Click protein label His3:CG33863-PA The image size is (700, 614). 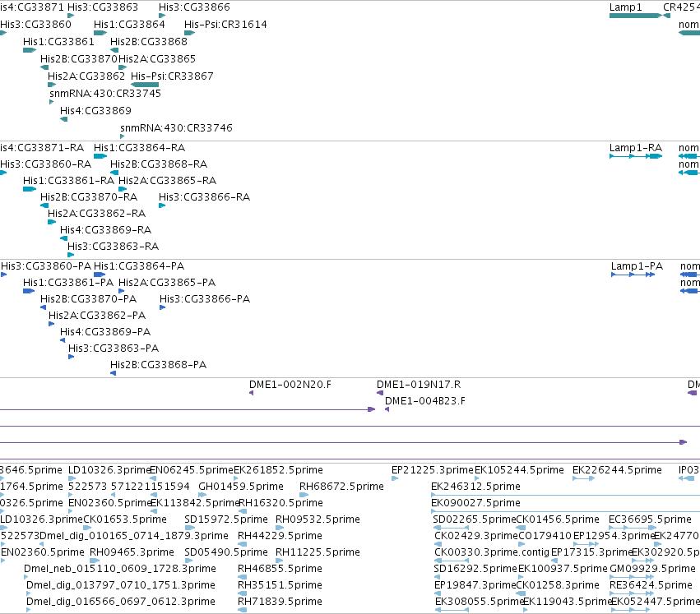pos(114,349)
